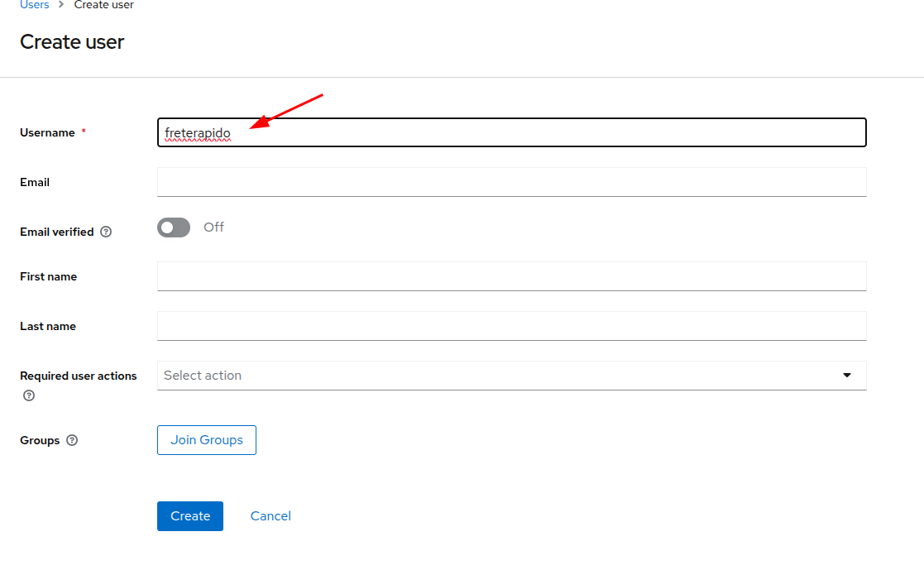The image size is (924, 570).
Task: Navigate to Users in the breadcrumb
Action: coord(34,5)
